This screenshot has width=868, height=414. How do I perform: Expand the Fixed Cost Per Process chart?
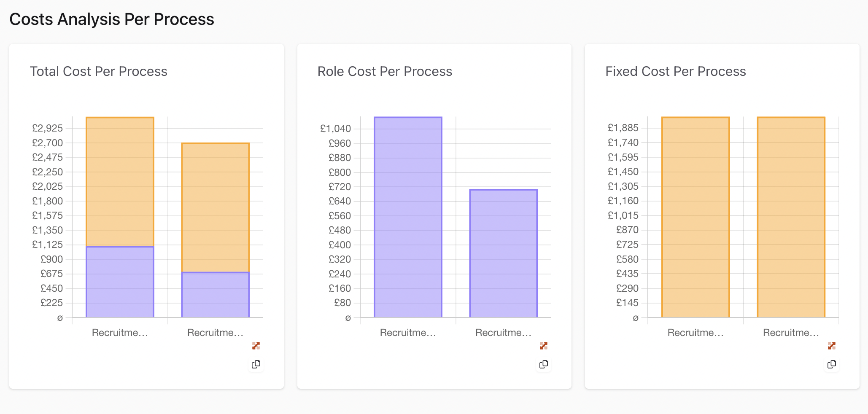click(x=832, y=346)
